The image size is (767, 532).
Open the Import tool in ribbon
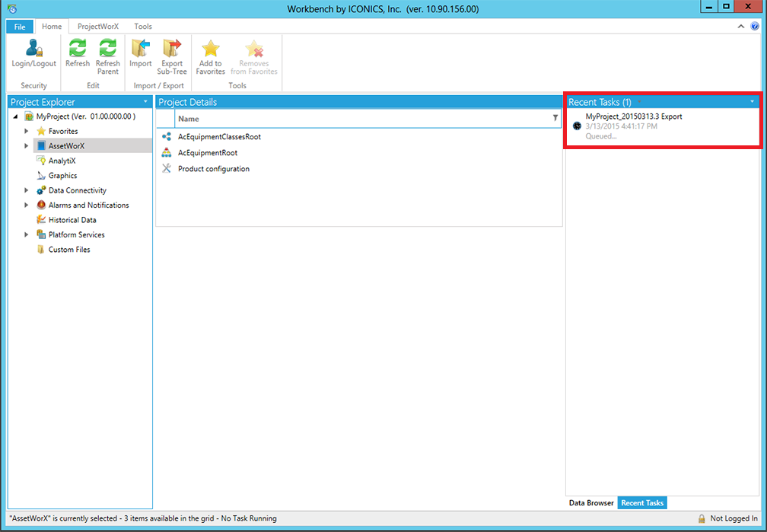point(140,49)
